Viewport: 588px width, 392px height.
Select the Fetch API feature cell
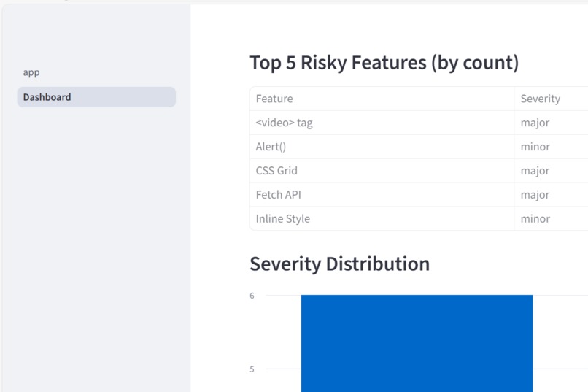click(x=382, y=195)
